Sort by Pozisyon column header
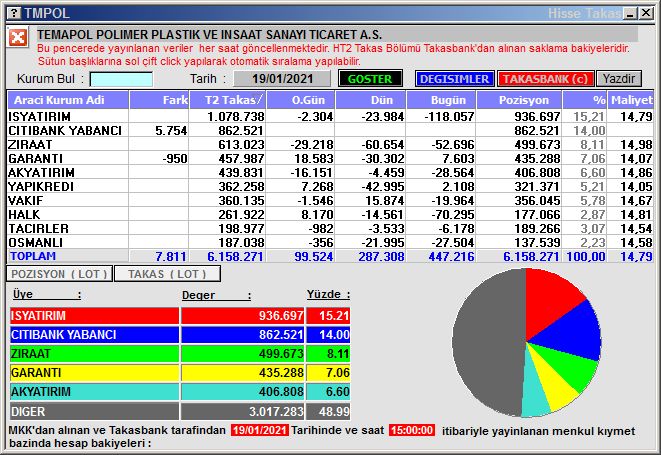The image size is (661, 455). 519,100
